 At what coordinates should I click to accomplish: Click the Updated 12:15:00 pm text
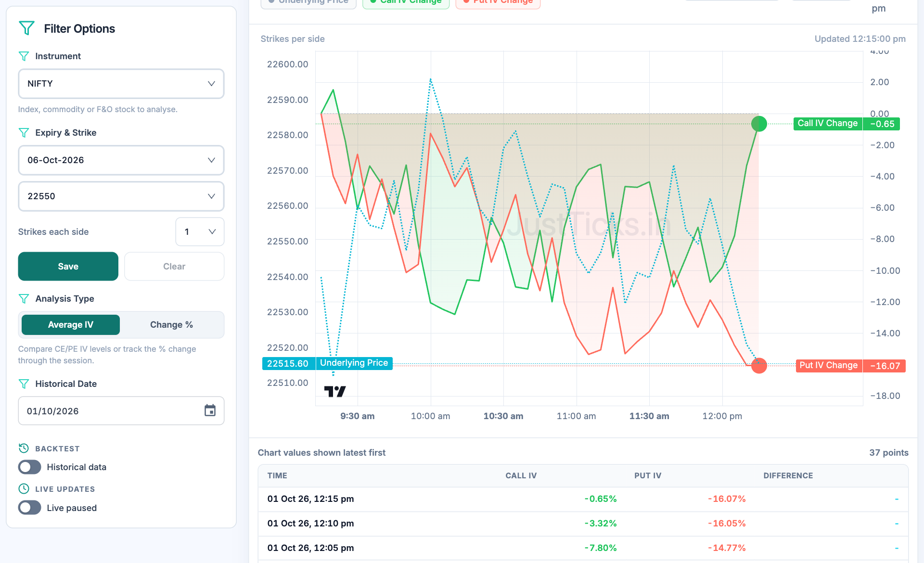[860, 39]
